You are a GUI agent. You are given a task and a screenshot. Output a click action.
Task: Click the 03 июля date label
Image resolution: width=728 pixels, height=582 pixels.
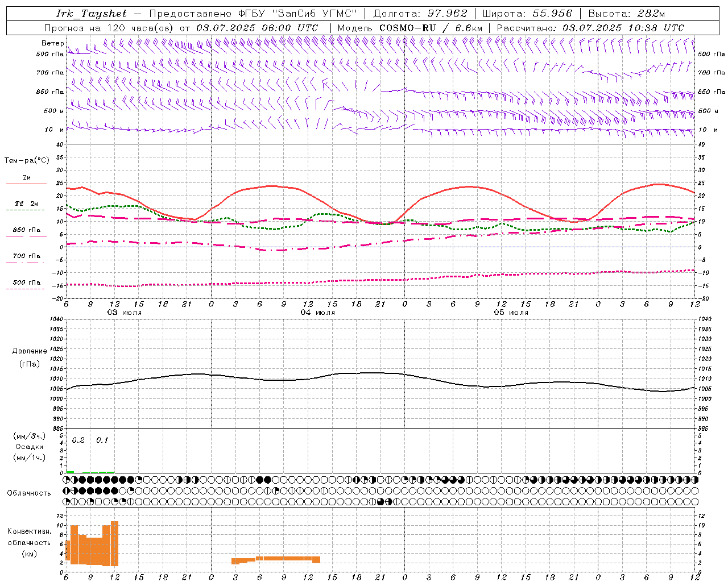click(125, 313)
